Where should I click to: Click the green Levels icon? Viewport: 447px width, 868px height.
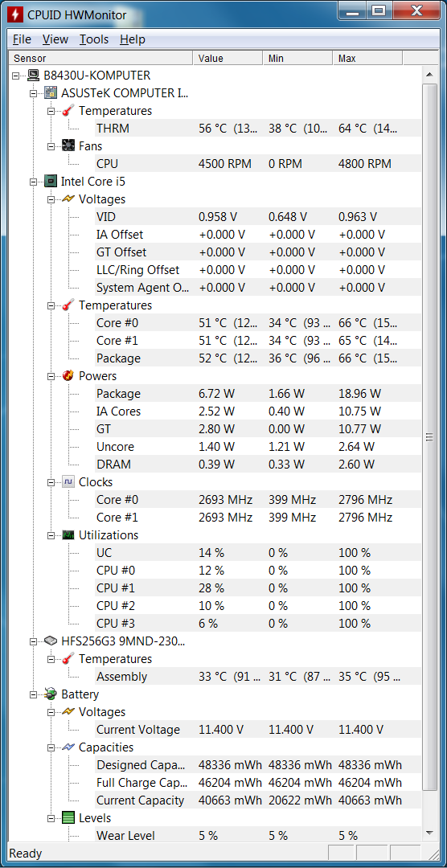(x=68, y=818)
